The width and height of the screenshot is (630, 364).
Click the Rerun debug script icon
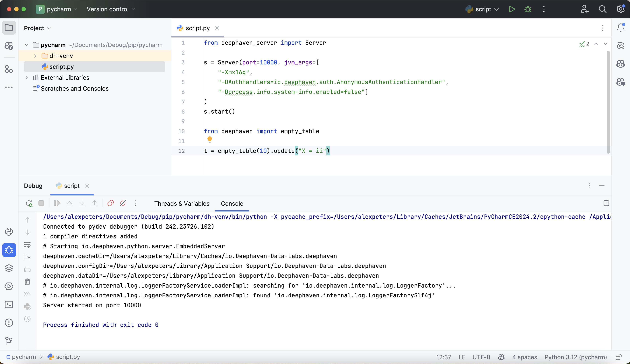coord(29,203)
